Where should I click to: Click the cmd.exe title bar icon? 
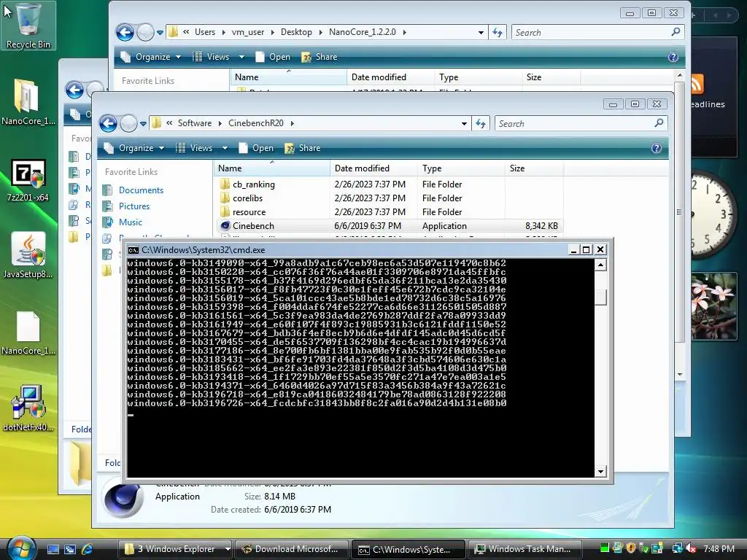[x=133, y=250]
